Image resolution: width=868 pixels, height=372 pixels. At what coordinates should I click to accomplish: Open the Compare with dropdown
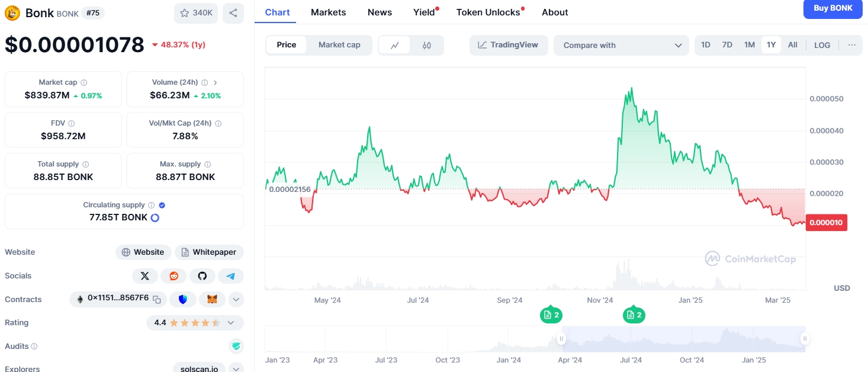click(x=621, y=45)
